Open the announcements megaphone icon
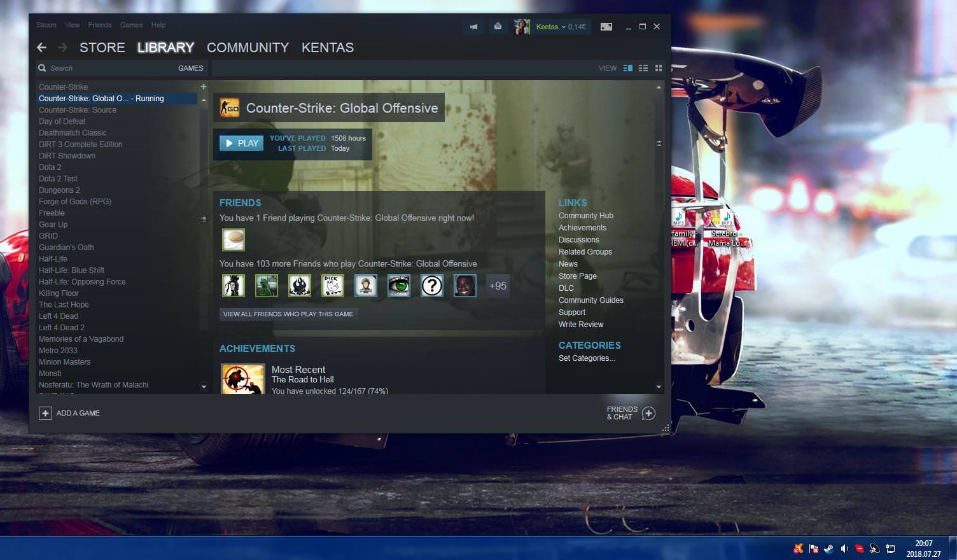Screen dimensions: 957x560 473,27
